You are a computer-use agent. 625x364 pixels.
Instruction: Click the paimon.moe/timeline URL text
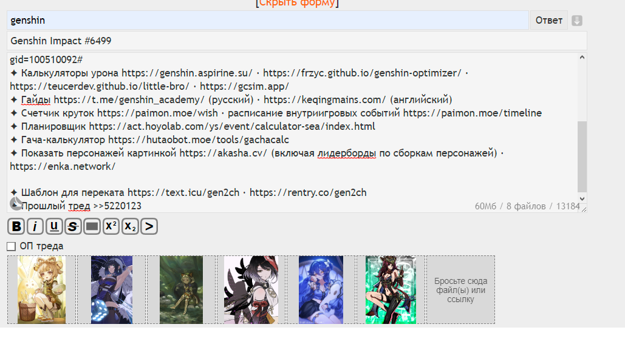click(x=473, y=113)
